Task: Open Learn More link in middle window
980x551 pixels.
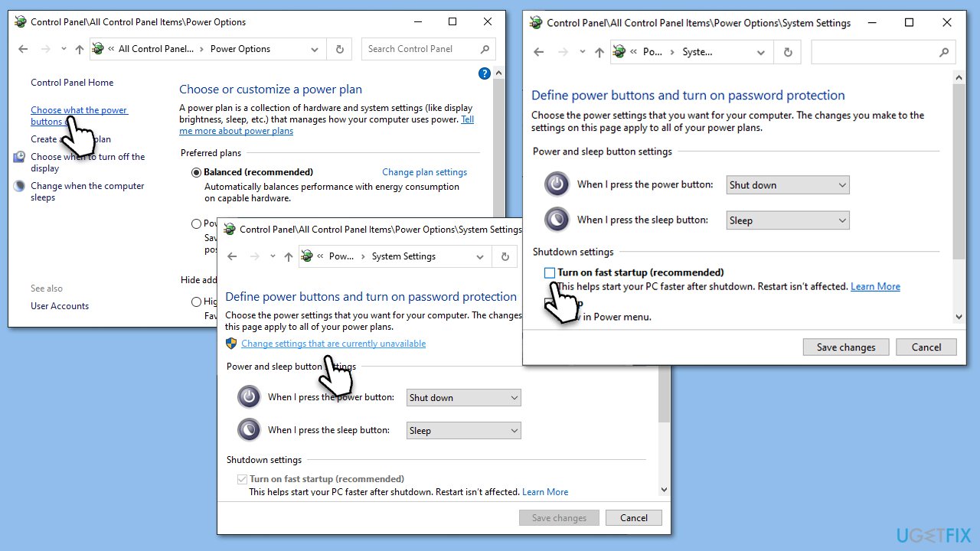Action: click(x=545, y=492)
